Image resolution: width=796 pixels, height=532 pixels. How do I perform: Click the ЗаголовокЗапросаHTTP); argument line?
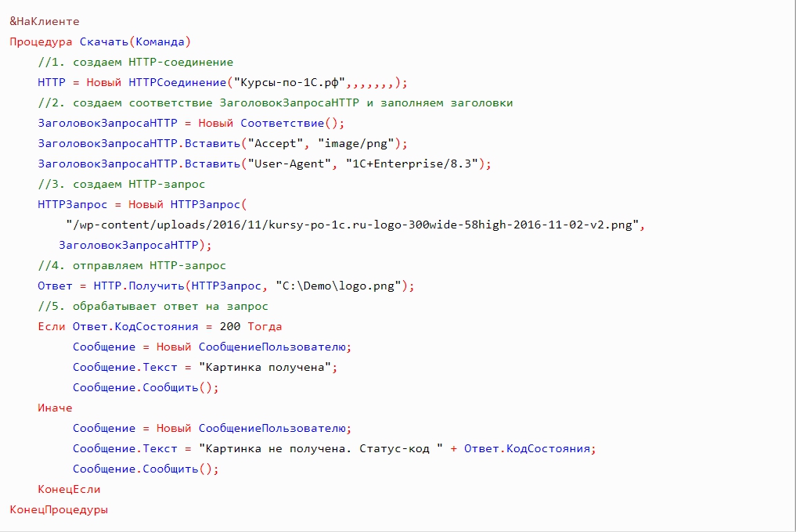point(135,245)
